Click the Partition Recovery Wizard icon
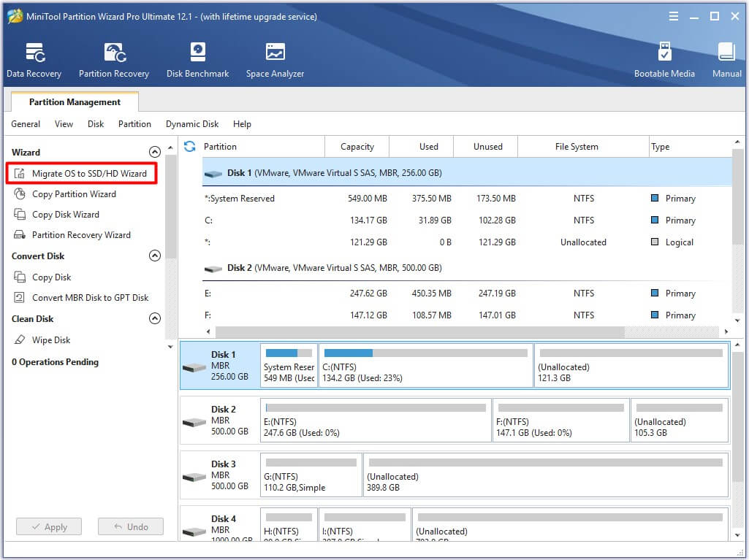Viewport: 749px width, 560px height. tap(20, 235)
